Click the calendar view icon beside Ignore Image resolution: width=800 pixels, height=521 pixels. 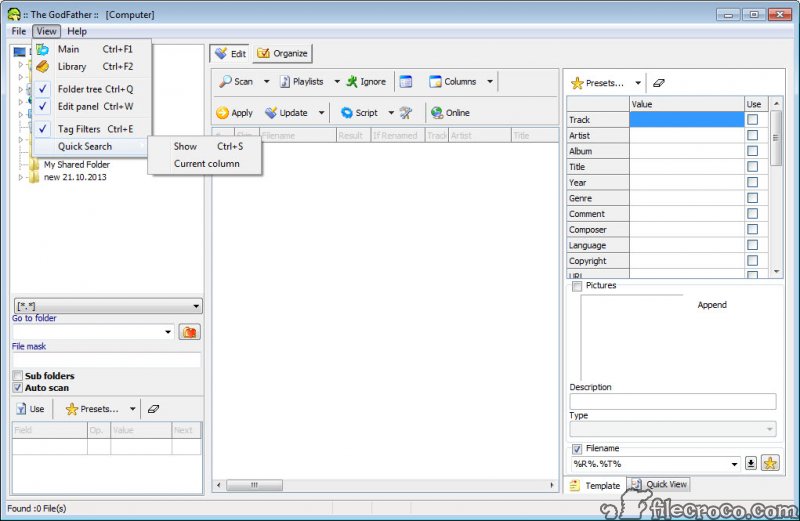coord(406,82)
